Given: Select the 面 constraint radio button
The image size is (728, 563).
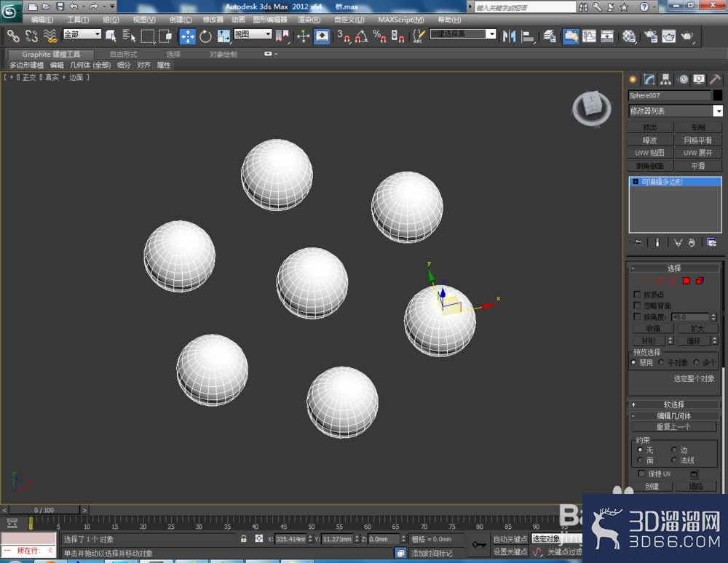Looking at the screenshot, I should coord(640,460).
